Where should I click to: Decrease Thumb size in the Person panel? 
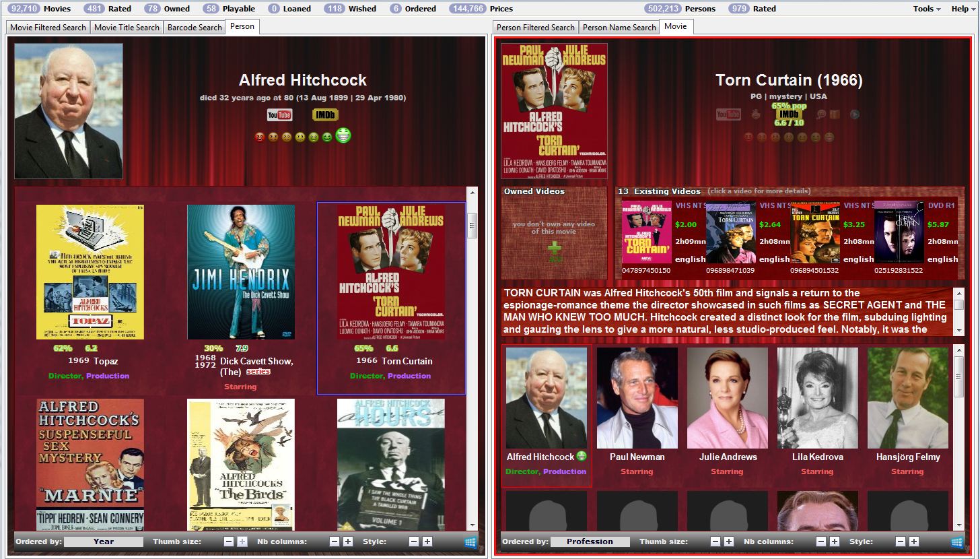(x=229, y=541)
